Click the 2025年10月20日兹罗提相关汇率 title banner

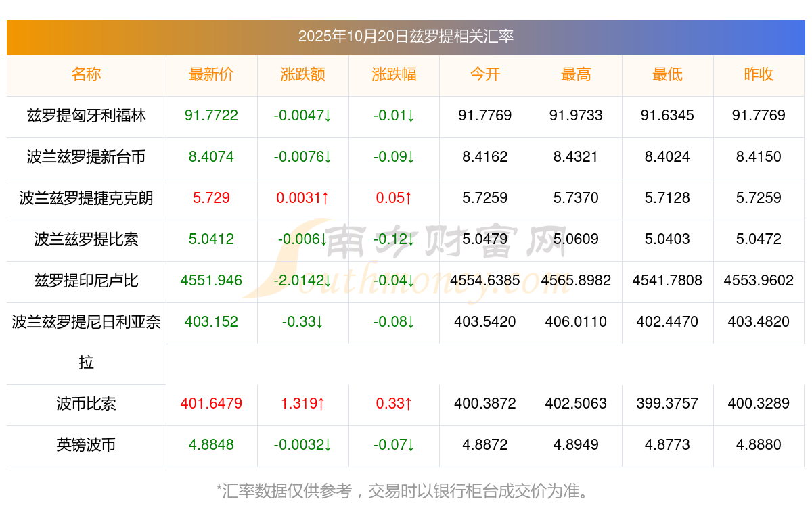(405, 37)
